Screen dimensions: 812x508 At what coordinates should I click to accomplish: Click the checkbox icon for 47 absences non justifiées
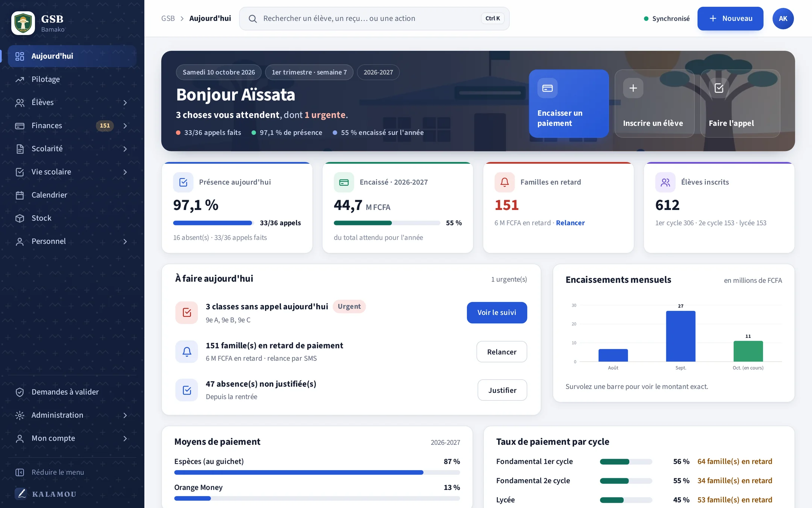186,390
